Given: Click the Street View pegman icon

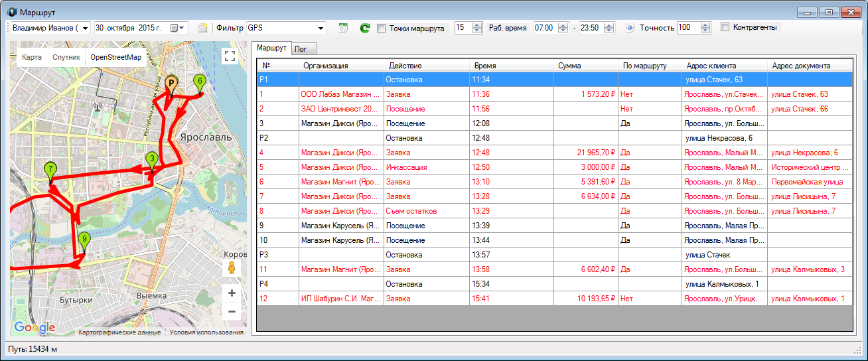Looking at the screenshot, I should [231, 268].
